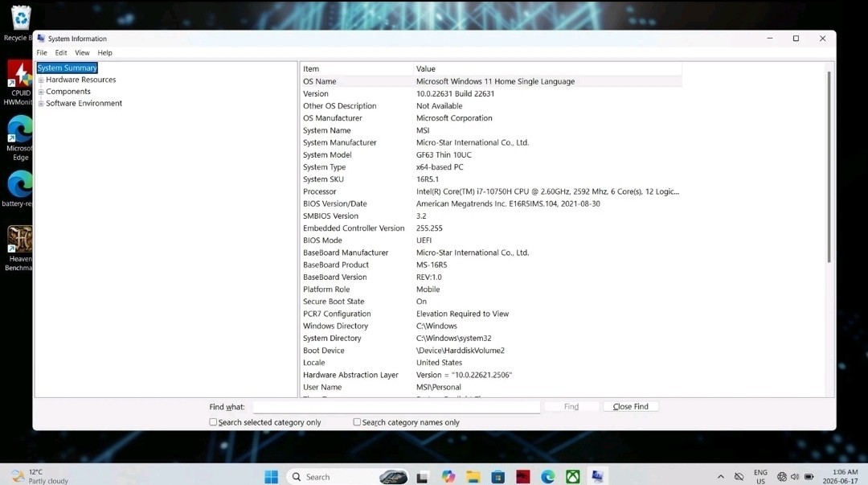Select the BIOS Version/Date row
Screen dimensions: 868x485
point(491,203)
